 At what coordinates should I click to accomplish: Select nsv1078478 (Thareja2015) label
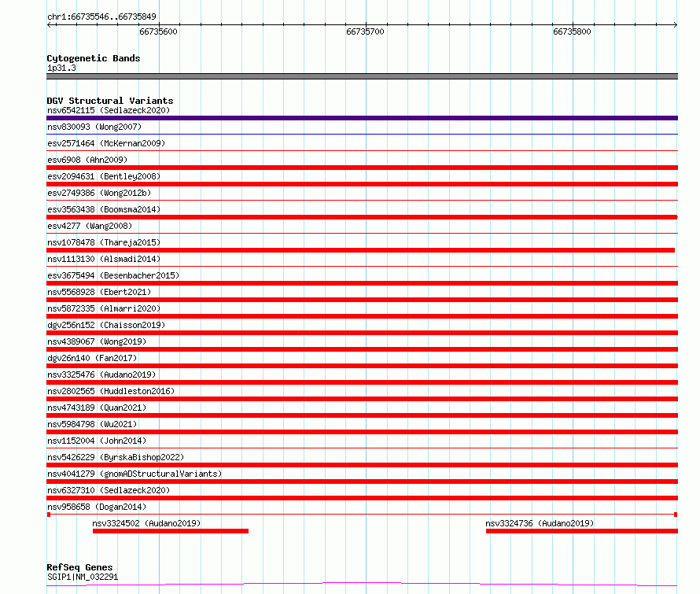[x=104, y=242]
